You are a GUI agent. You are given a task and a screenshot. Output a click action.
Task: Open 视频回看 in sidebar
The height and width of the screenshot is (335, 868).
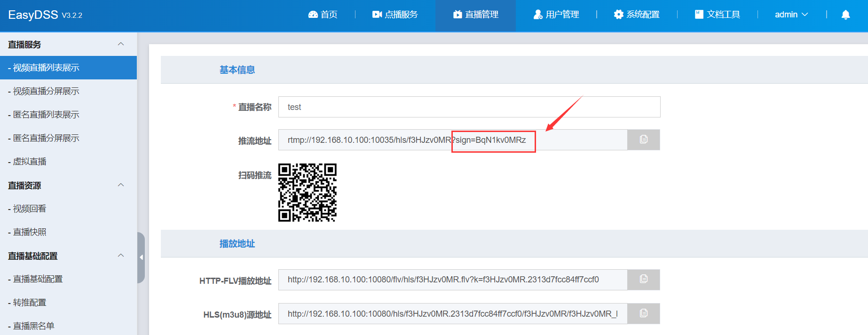pos(68,209)
